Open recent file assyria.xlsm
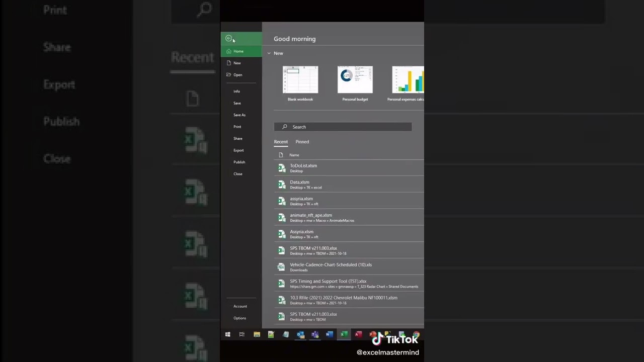 pyautogui.click(x=349, y=201)
